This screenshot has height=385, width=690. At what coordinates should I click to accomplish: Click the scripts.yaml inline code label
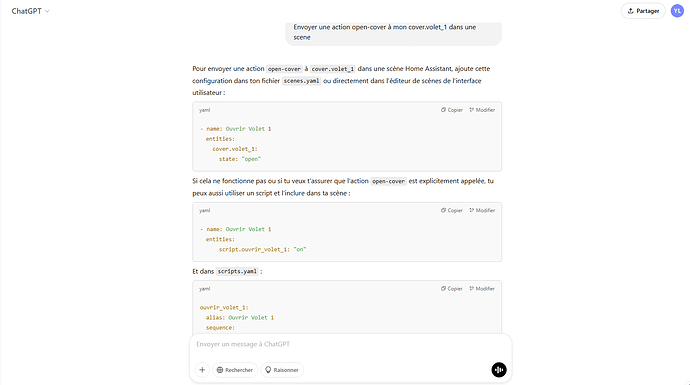[237, 271]
